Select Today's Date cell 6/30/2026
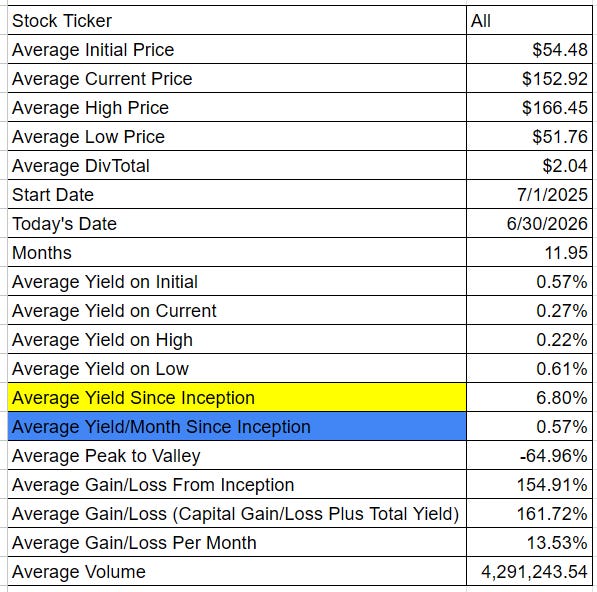The image size is (597, 592). click(x=529, y=223)
